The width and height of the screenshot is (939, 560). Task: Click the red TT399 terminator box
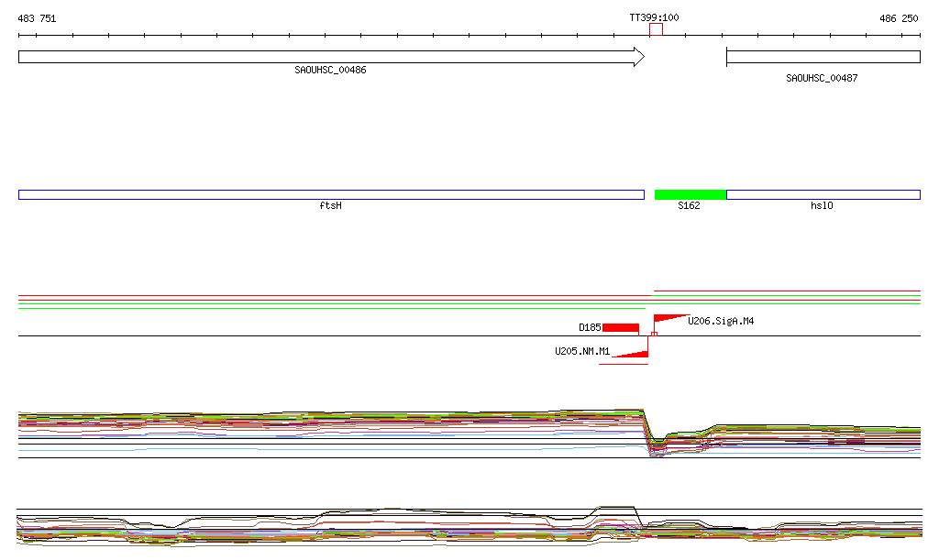pyautogui.click(x=656, y=30)
